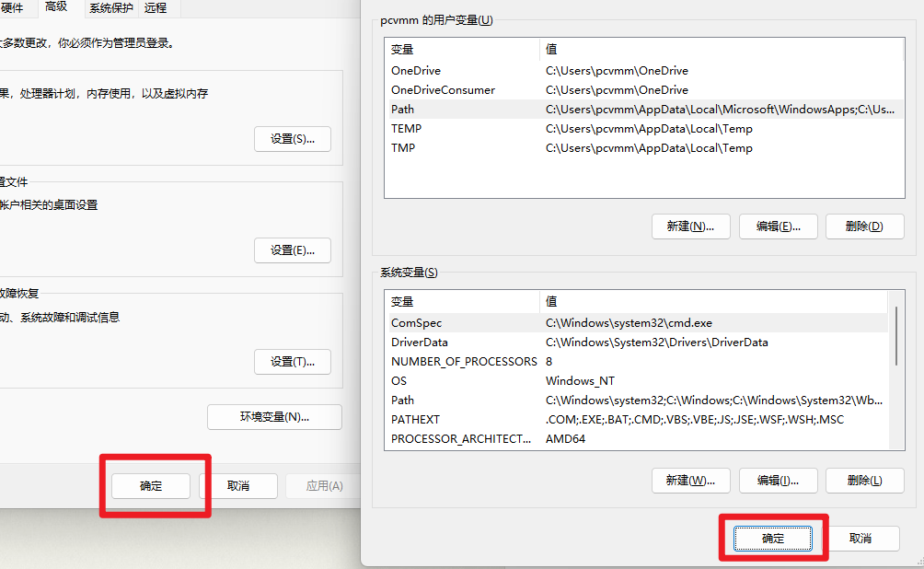
Task: Open the 系统保护 tab
Action: click(110, 8)
